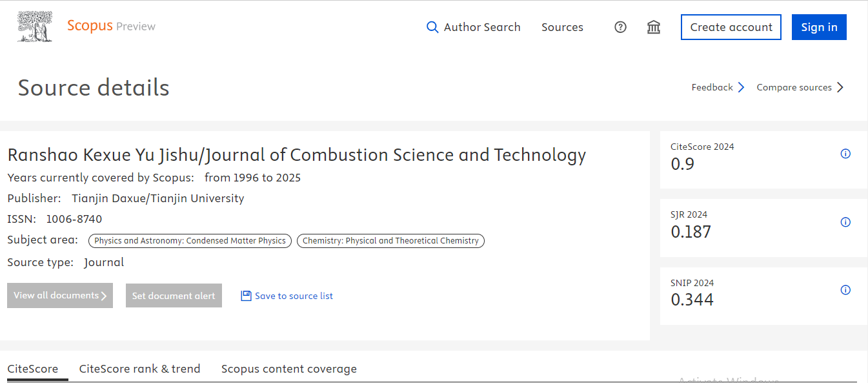The width and height of the screenshot is (868, 383).
Task: Click the Save to source list link
Action: (294, 296)
